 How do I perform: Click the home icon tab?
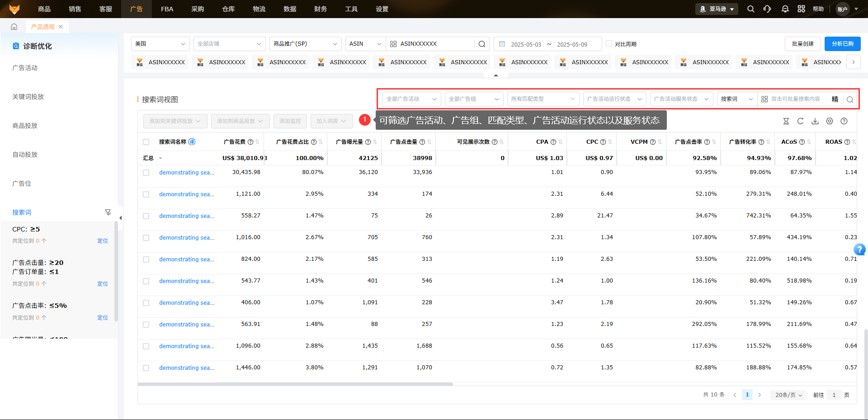14,27
